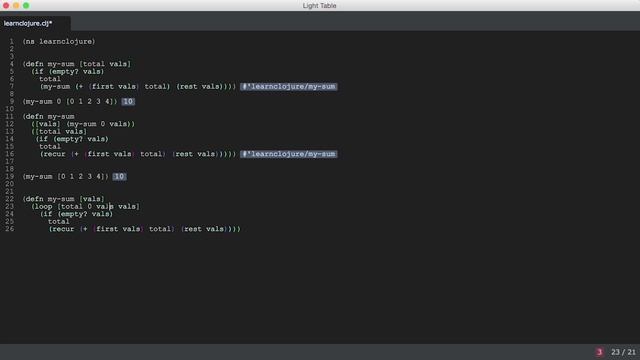Click "(defn my-sum" on line 11
The height and width of the screenshot is (360, 640).
tap(49, 117)
